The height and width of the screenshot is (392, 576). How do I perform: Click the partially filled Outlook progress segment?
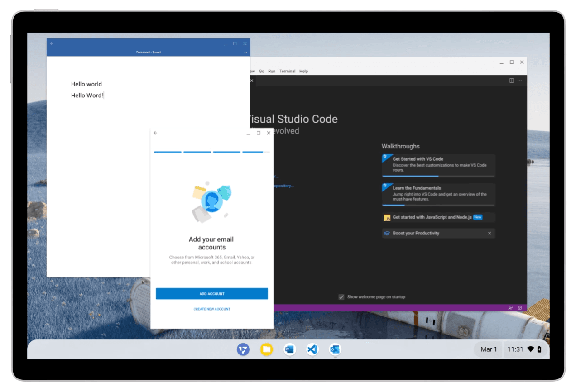(x=256, y=152)
